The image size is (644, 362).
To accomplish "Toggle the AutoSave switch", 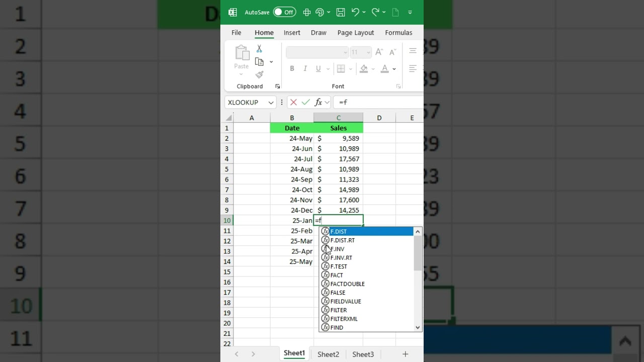I will point(284,12).
